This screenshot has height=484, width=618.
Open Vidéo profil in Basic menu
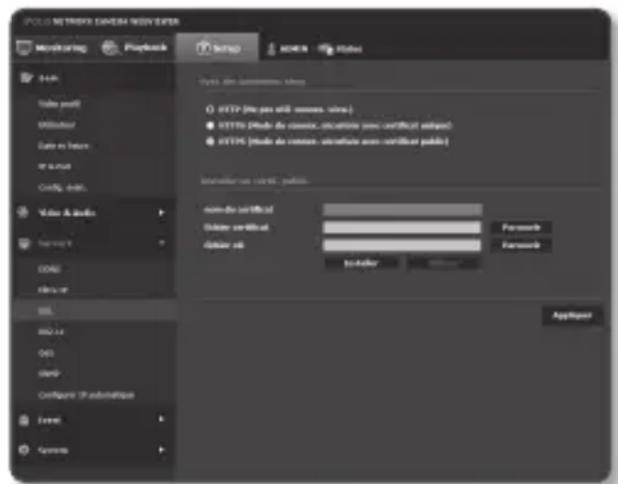coord(60,104)
